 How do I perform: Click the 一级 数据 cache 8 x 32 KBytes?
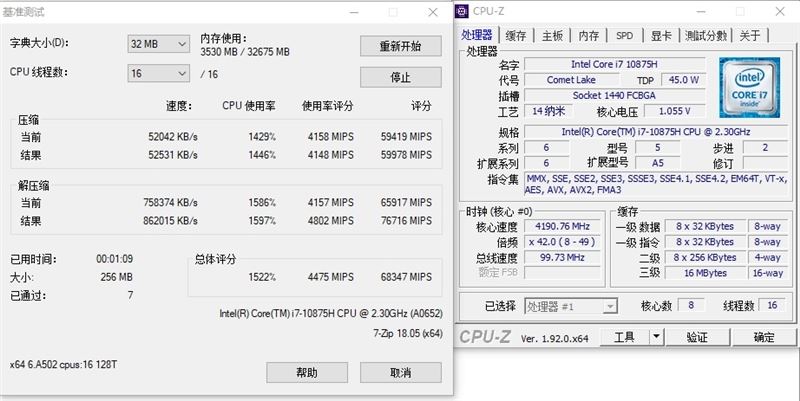(705, 227)
